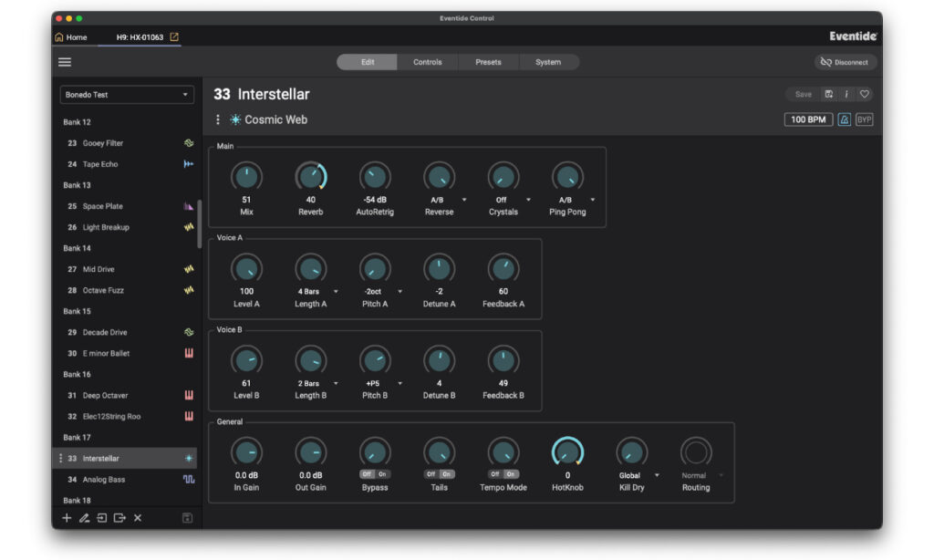Select the 27 Mid Drive preset
934x560 pixels.
pos(124,269)
